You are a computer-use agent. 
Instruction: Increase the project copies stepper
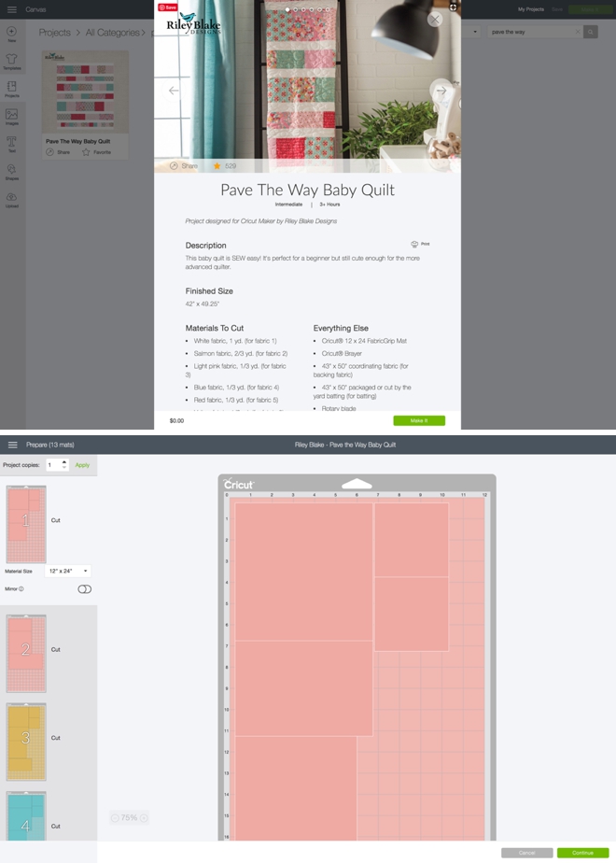[64, 462]
